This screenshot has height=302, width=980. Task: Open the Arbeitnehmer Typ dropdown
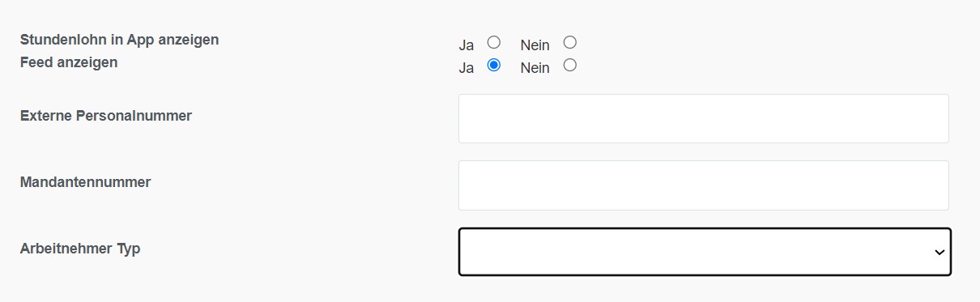pyautogui.click(x=705, y=252)
